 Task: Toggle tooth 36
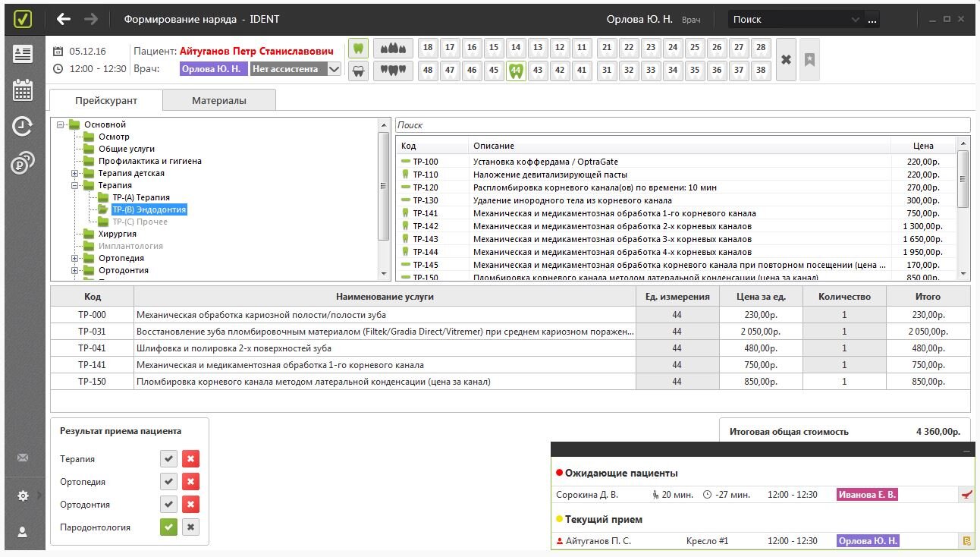click(x=716, y=71)
